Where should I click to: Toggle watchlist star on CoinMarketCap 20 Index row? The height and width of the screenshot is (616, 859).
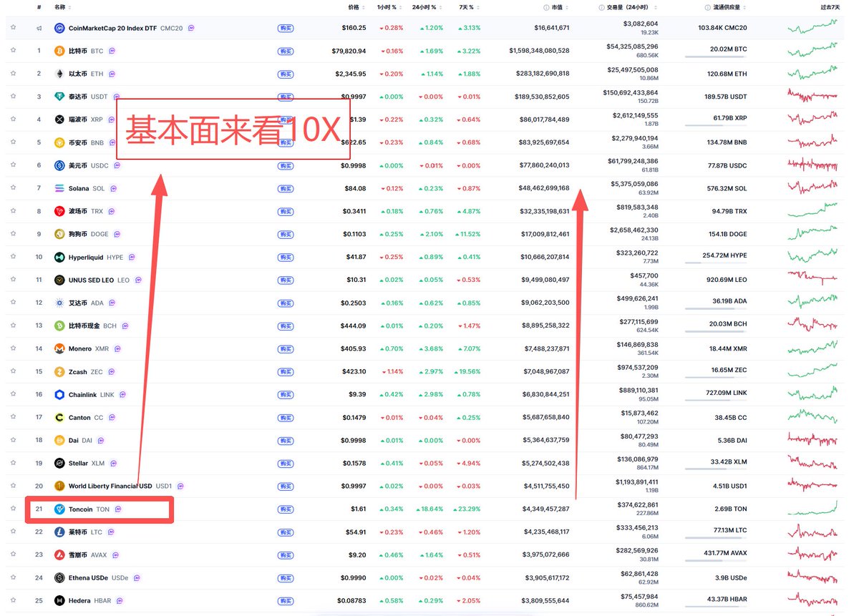[x=14, y=28]
